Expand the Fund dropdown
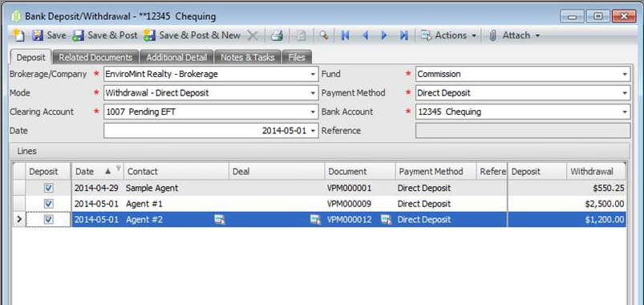This screenshot has height=305, width=644. 625,75
